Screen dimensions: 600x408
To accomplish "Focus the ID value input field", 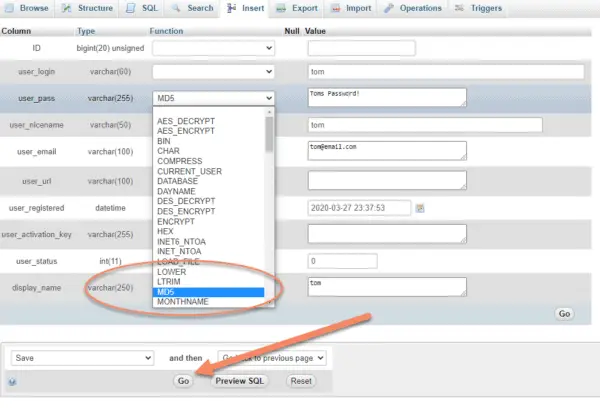I will tap(362, 48).
